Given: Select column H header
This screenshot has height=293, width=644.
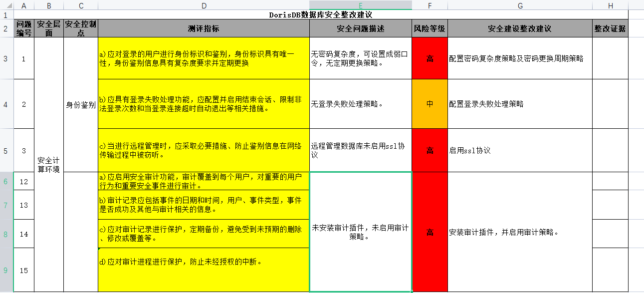Looking at the screenshot, I should (x=610, y=5).
